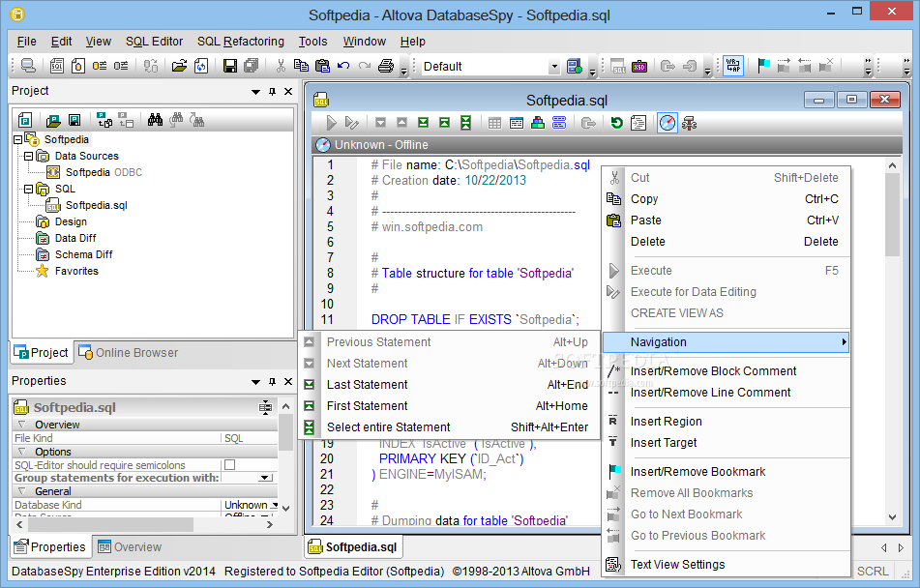Viewport: 920px width, 588px height.
Task: Click the Print icon in main toolbar
Action: [386, 66]
